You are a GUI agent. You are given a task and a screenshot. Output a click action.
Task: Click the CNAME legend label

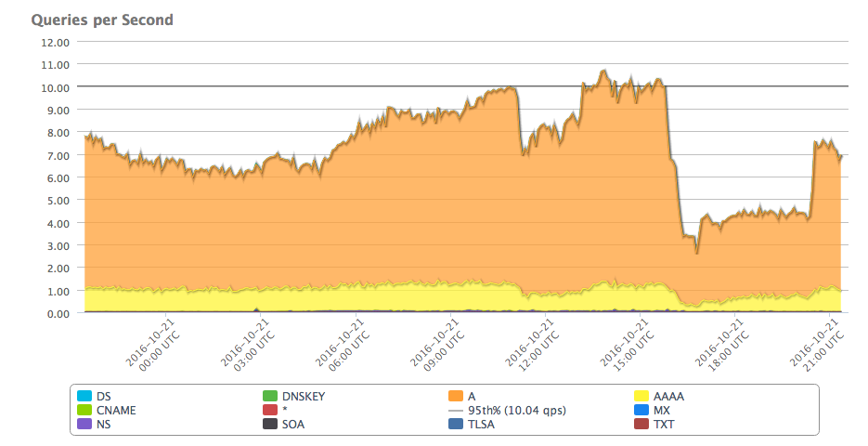point(116,411)
